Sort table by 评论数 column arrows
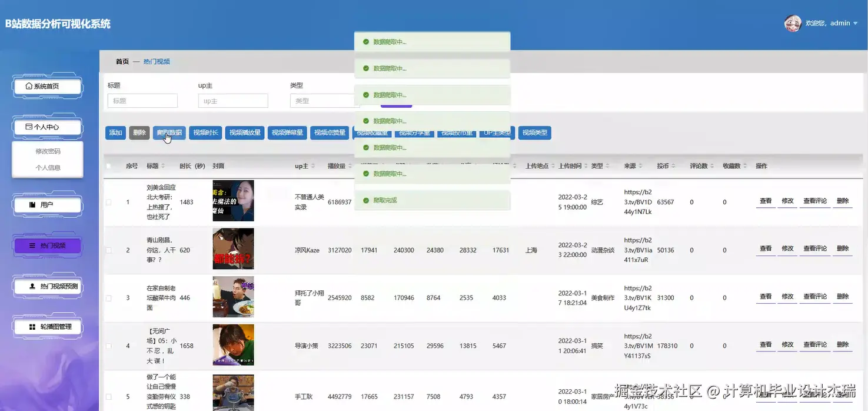The image size is (868, 411). (711, 166)
